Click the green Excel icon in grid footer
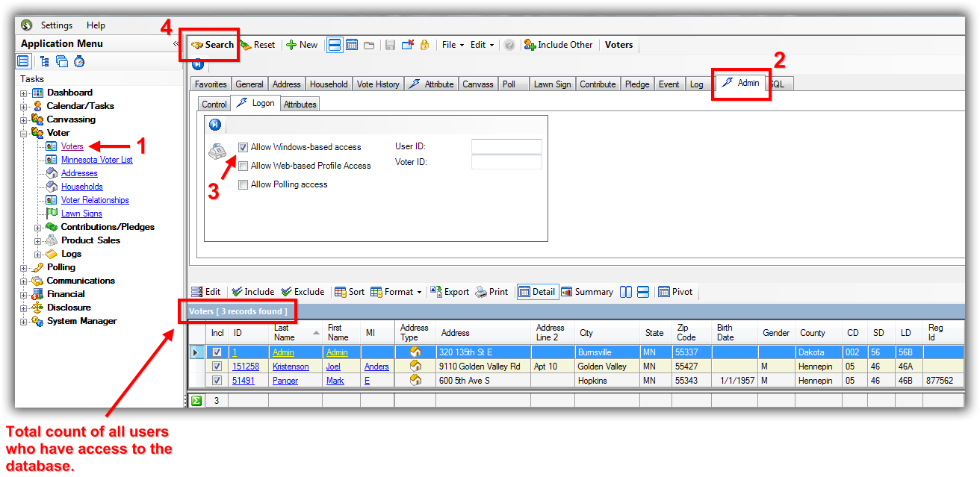The width and height of the screenshot is (980, 477). (x=196, y=401)
